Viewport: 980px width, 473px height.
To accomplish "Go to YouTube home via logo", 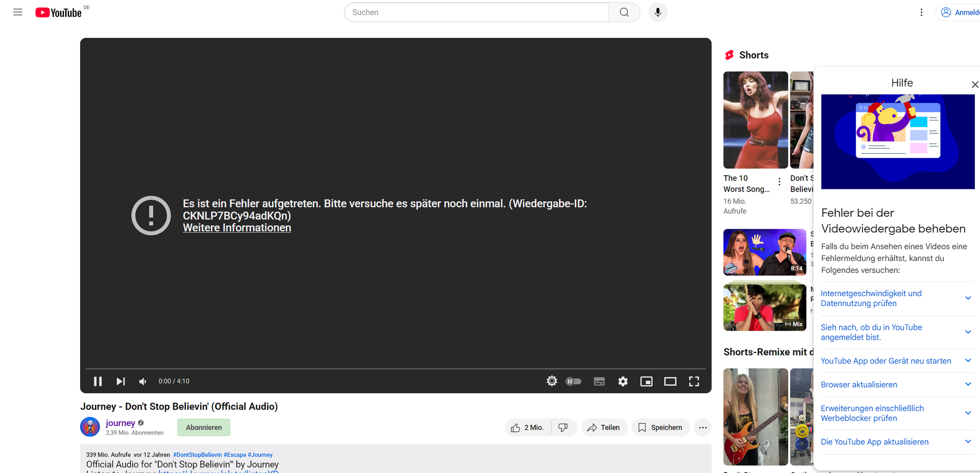I will pos(59,12).
